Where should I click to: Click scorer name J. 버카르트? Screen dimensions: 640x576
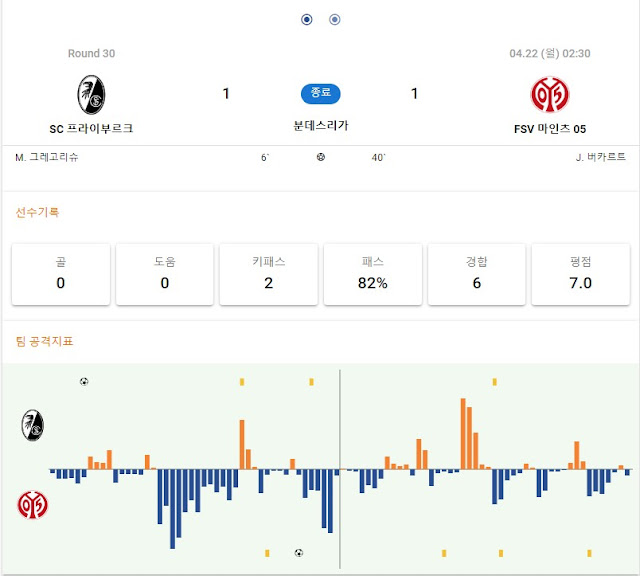[x=600, y=157]
